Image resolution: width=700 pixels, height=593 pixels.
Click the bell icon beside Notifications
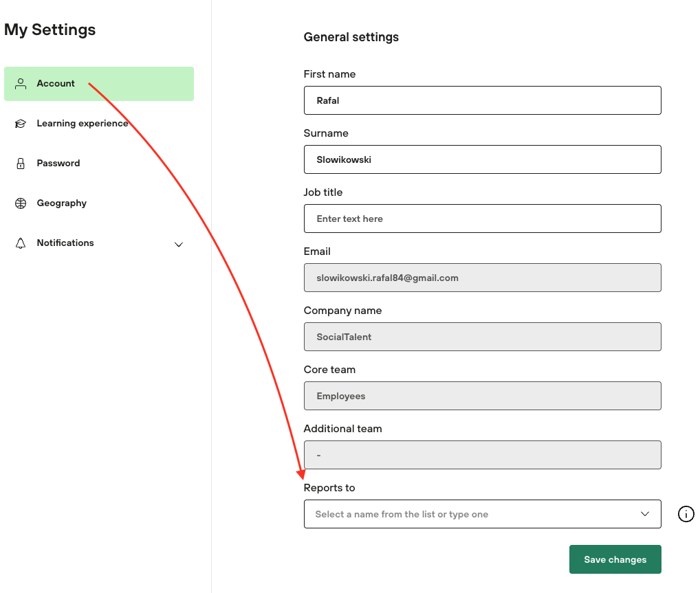click(21, 243)
